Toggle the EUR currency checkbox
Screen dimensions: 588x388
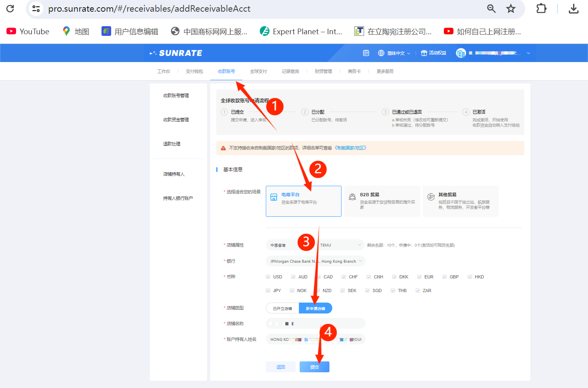[419, 277]
